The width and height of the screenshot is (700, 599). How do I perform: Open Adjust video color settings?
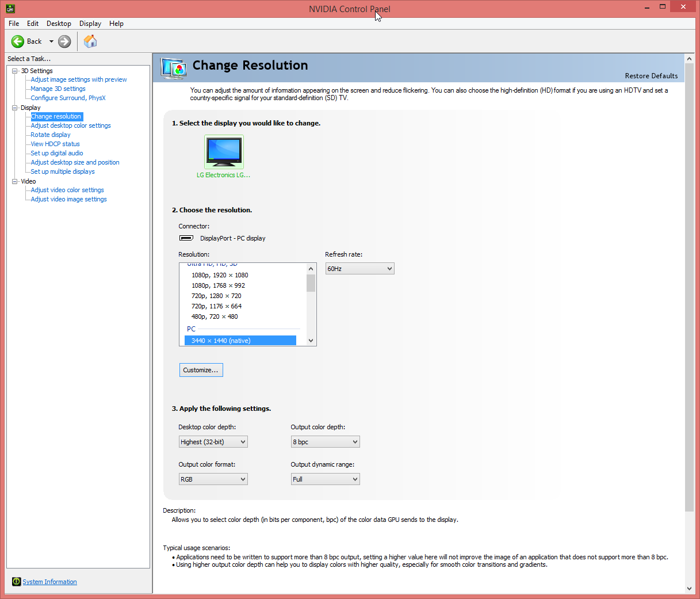(x=67, y=190)
